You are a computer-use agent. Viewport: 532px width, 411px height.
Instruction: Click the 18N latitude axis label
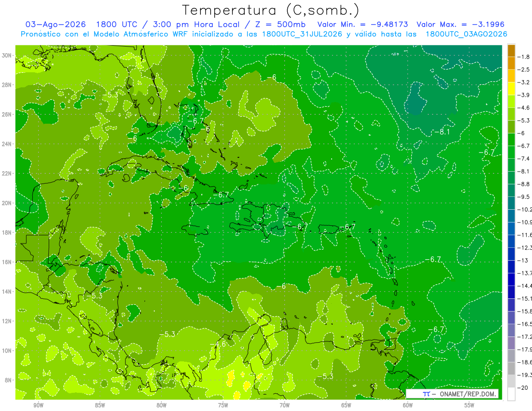pyautogui.click(x=7, y=232)
